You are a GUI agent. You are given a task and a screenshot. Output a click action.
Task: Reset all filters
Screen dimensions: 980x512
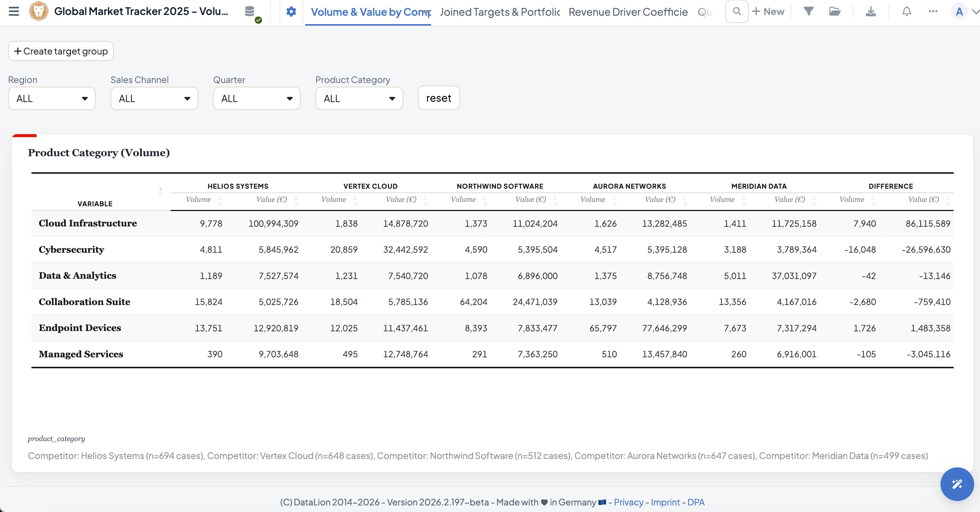tap(439, 98)
